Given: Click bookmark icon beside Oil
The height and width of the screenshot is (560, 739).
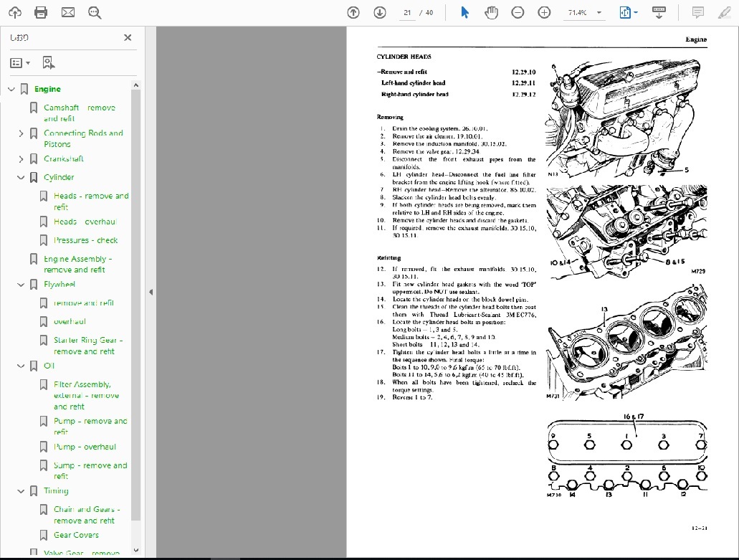Looking at the screenshot, I should pyautogui.click(x=34, y=366).
